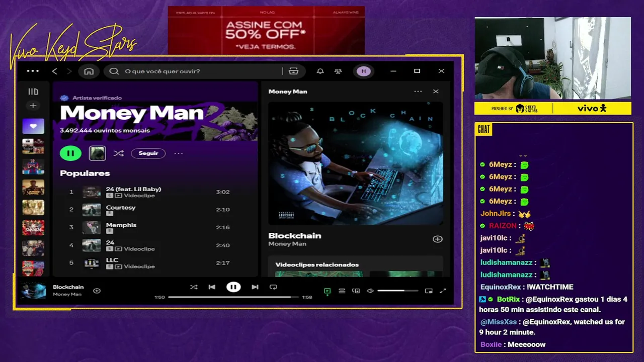Go back with the left arrow
Viewport: 644px width, 362px height.
pyautogui.click(x=54, y=71)
